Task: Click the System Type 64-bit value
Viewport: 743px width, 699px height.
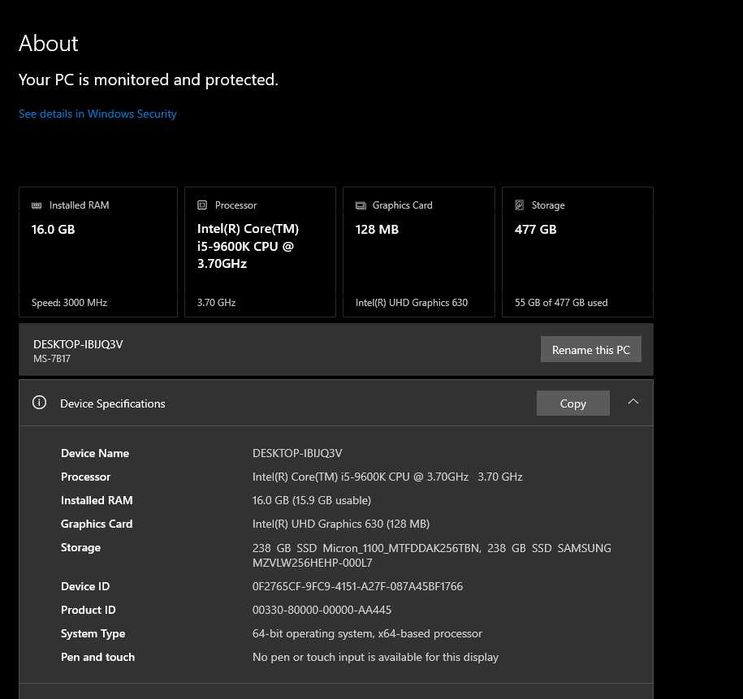Action: 367,633
